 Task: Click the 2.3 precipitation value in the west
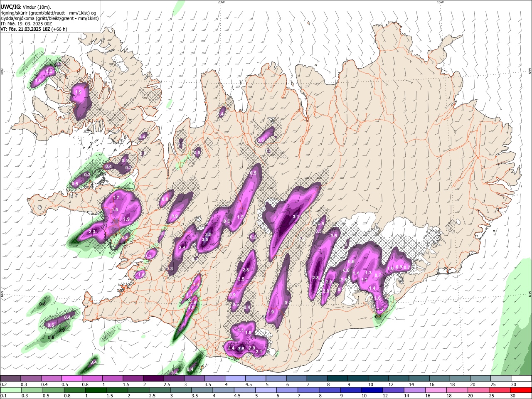click(92, 232)
